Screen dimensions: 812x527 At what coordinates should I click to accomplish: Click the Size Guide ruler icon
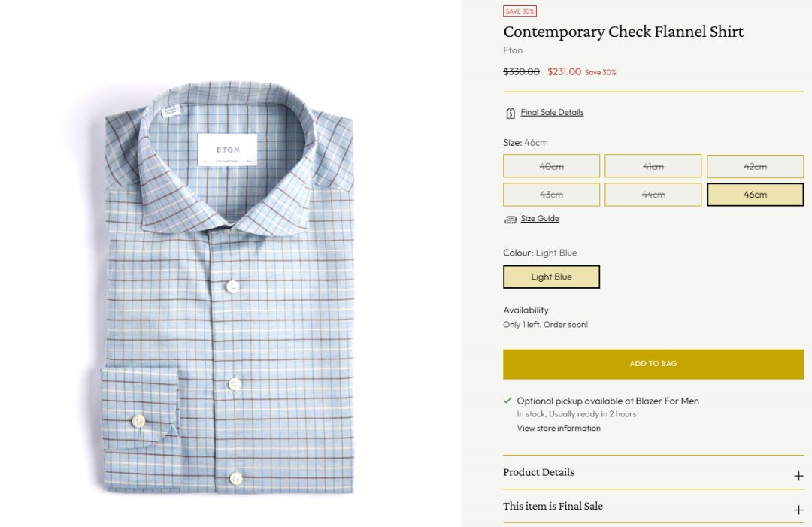[x=511, y=220]
